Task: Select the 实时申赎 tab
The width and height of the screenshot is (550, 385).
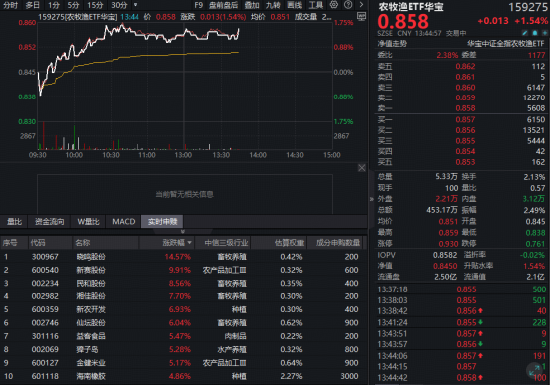Action: pos(162,222)
